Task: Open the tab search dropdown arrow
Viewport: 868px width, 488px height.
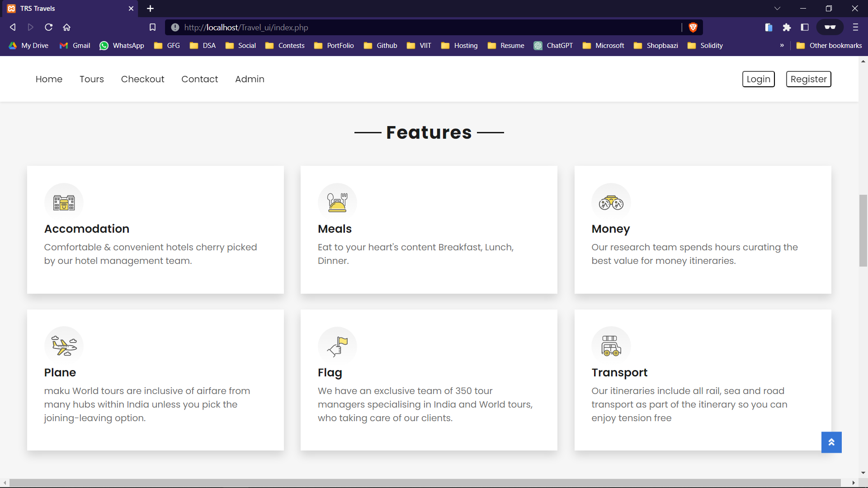Action: [777, 9]
